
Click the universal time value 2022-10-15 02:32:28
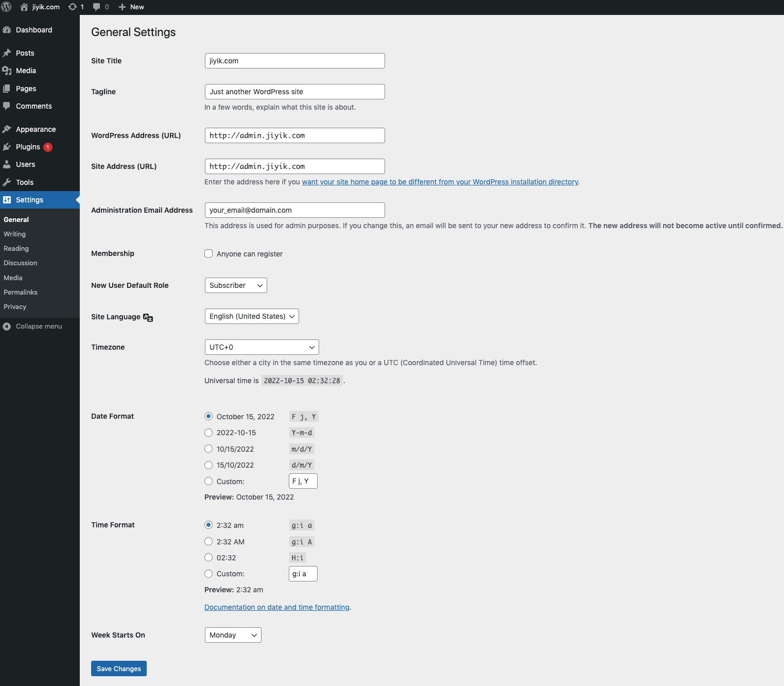pyautogui.click(x=302, y=381)
